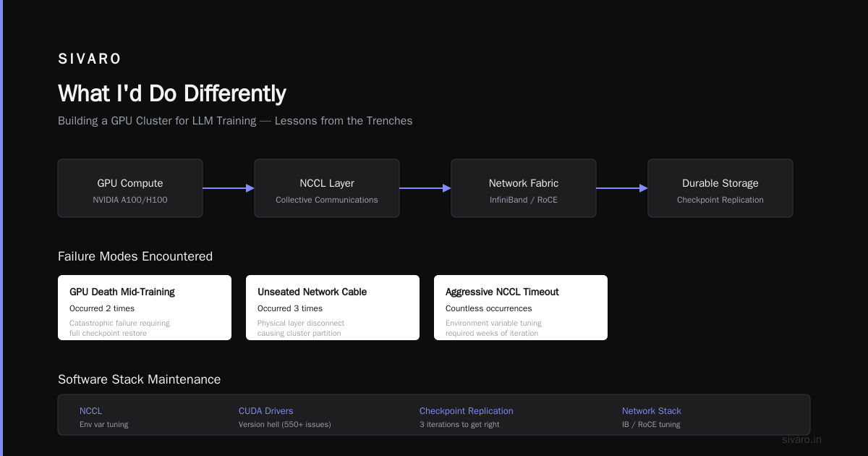Open the Aggressive NCCL Timeout card
This screenshot has height=456, width=868.
521,308
